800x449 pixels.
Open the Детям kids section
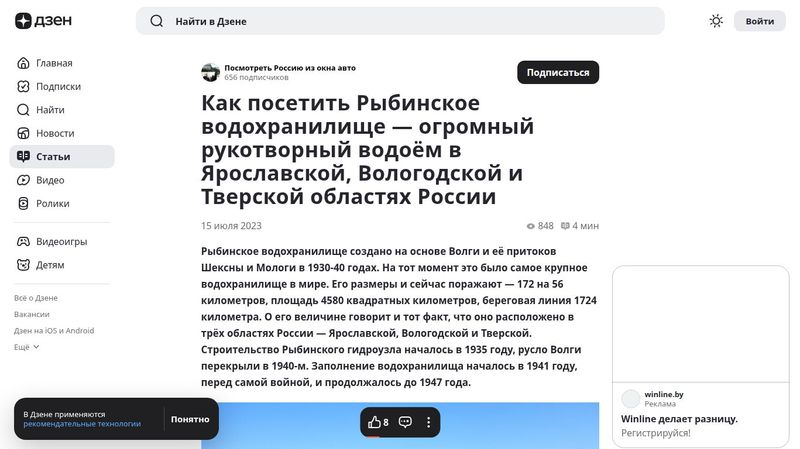point(50,265)
